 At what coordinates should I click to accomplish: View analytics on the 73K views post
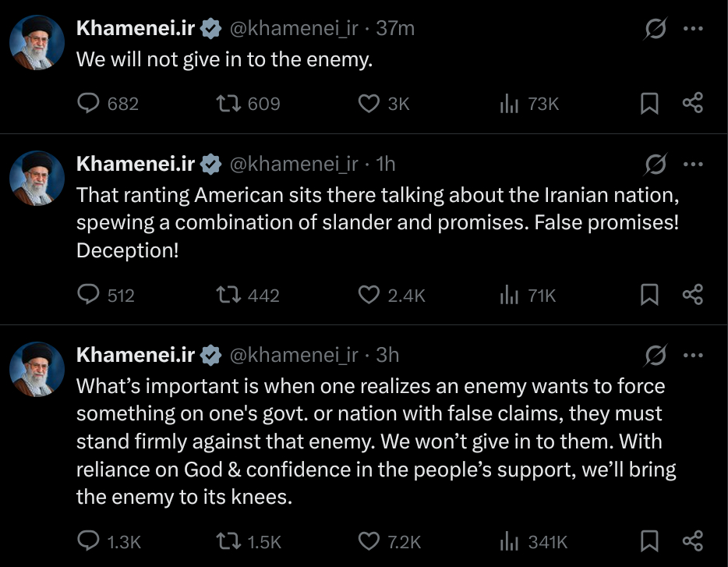tap(509, 103)
